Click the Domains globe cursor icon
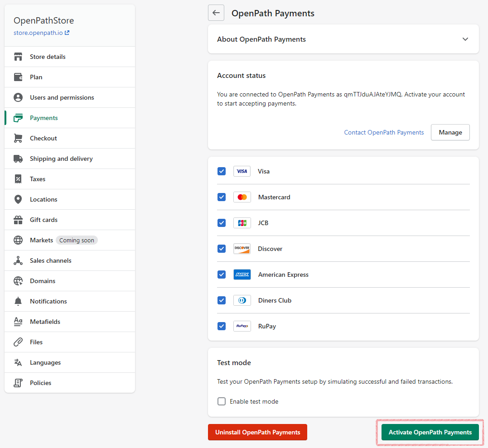This screenshot has width=488, height=448. pos(18,281)
